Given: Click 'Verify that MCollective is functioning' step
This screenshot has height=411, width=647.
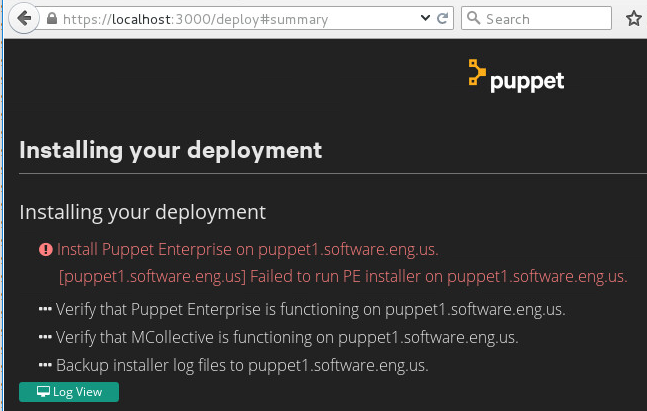Looking at the screenshot, I should click(287, 338).
